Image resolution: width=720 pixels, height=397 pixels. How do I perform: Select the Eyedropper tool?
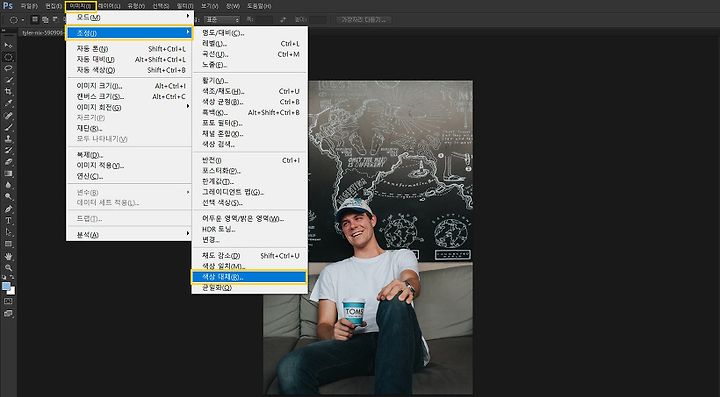[8, 104]
